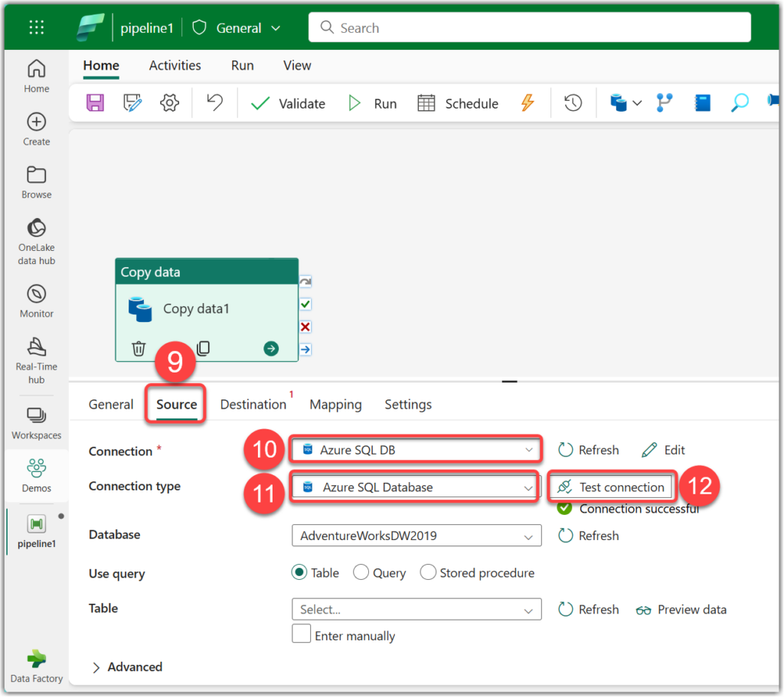Click Edit next to Connection
Image resolution: width=784 pixels, height=697 pixels.
tap(664, 450)
